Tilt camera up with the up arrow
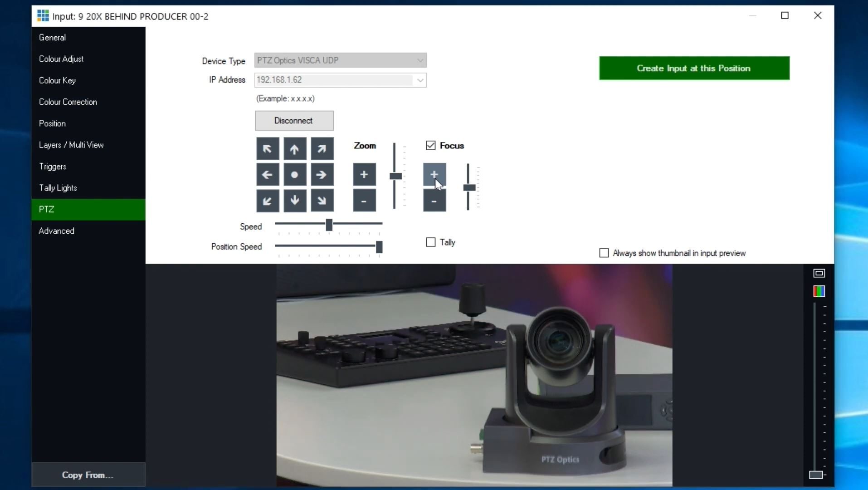This screenshot has height=490, width=868. [x=295, y=149]
